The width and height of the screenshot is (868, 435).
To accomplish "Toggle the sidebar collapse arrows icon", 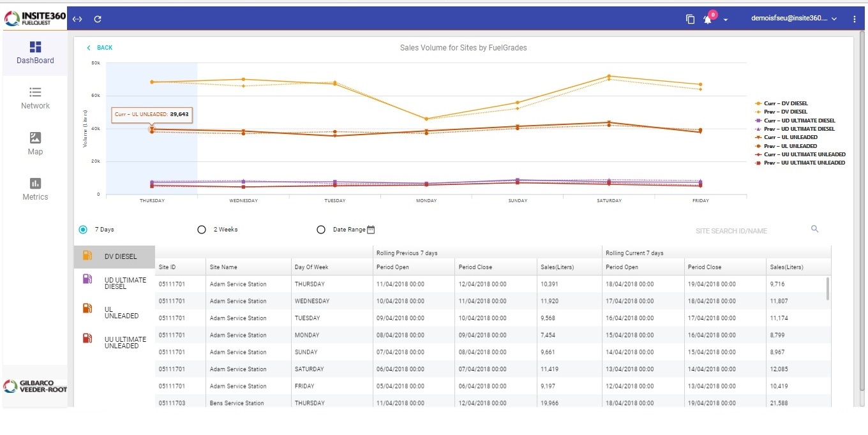I will (77, 19).
